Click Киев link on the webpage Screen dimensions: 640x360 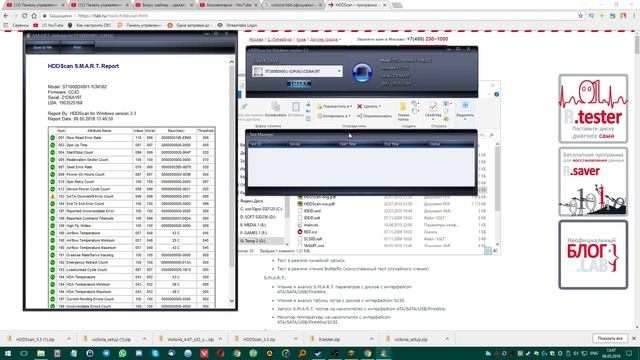(301, 40)
